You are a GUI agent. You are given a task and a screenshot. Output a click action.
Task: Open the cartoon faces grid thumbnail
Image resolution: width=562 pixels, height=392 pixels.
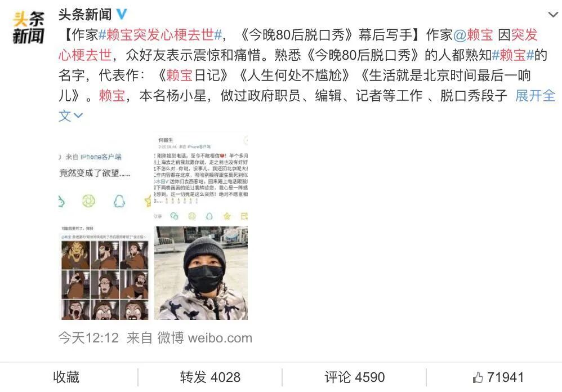point(105,273)
